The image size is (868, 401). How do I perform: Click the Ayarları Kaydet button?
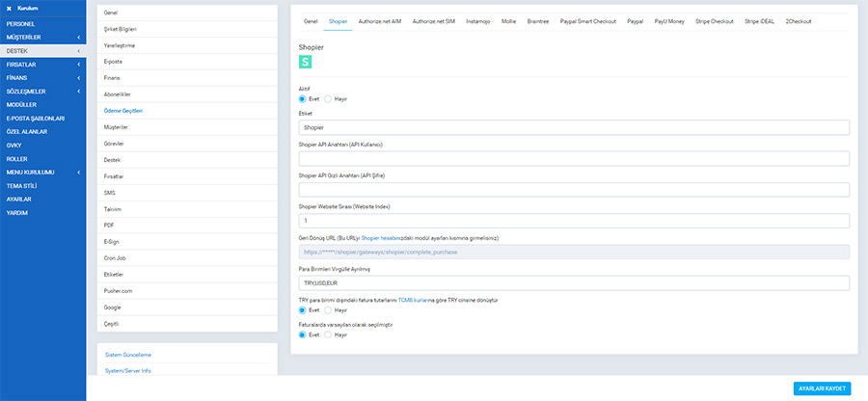coord(822,388)
